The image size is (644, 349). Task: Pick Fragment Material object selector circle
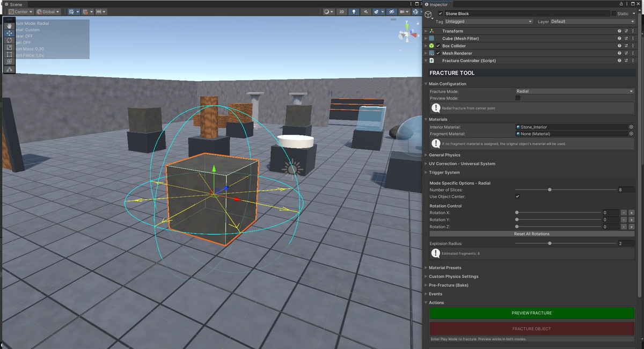(631, 134)
